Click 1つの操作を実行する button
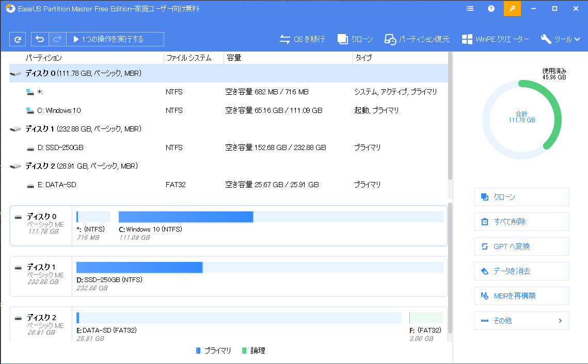The image size is (588, 364). (115, 39)
